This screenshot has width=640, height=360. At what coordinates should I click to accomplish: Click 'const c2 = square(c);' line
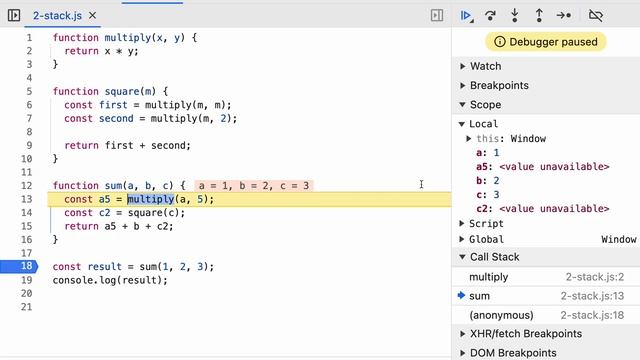coord(124,213)
